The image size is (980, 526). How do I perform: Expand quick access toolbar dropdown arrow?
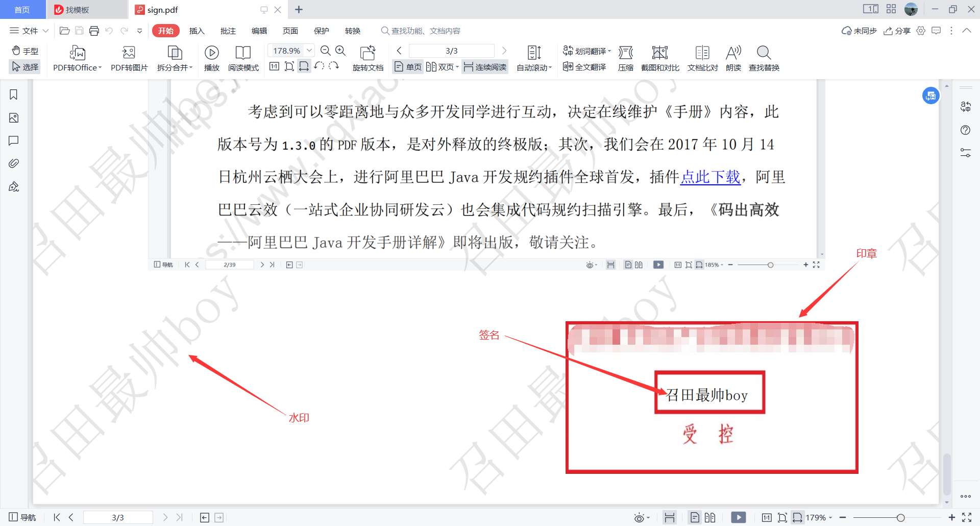(139, 31)
